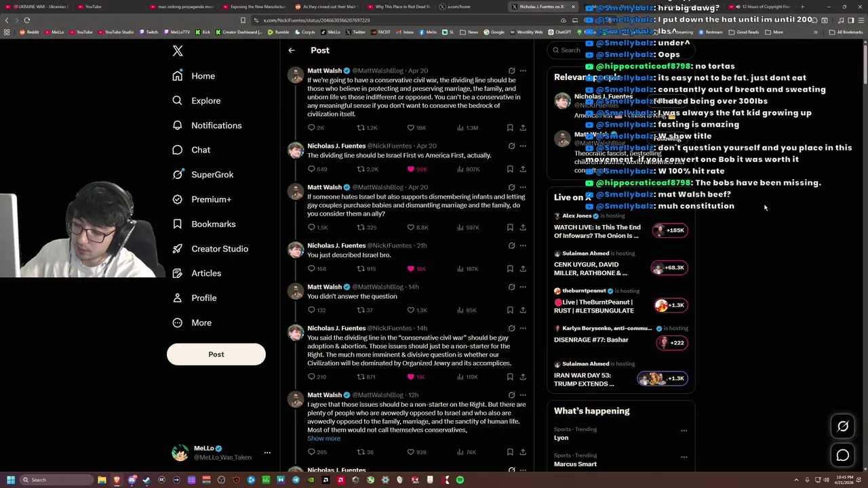Viewport: 868px width, 488px height.
Task: Open IRAN WAR DAY 53 live broadcast
Action: [x=620, y=375]
